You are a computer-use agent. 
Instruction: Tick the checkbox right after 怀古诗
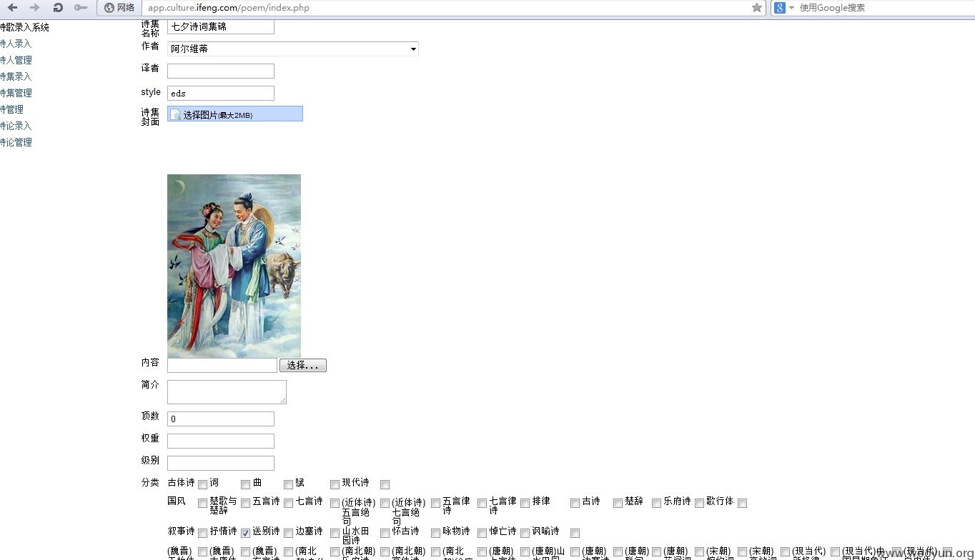point(435,533)
